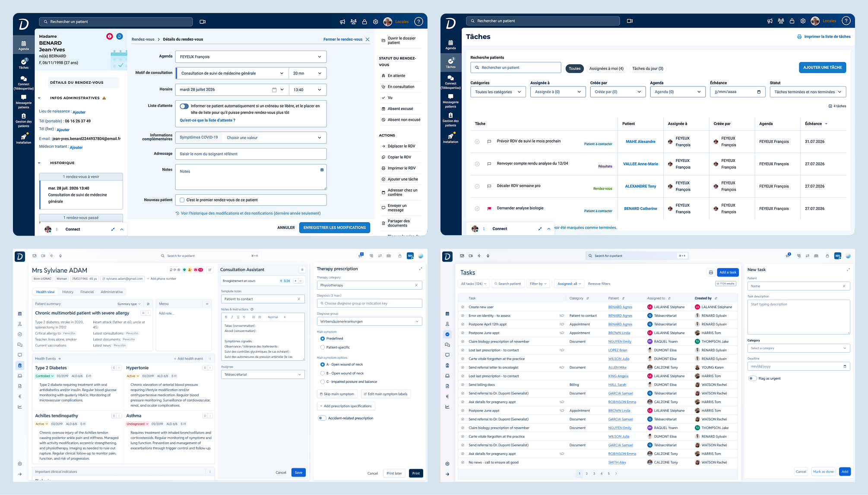Apply italic in the Notes & Instructions editor
Screen dimensions: 868x495
(232, 317)
